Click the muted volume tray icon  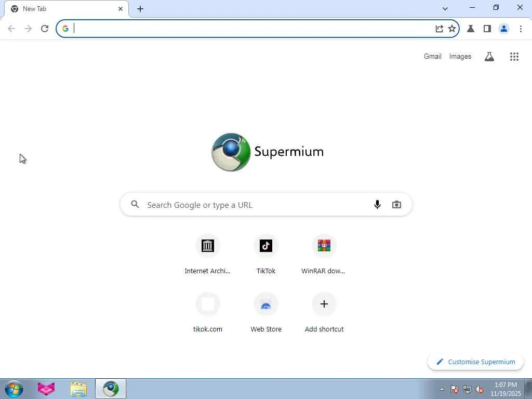pyautogui.click(x=480, y=389)
